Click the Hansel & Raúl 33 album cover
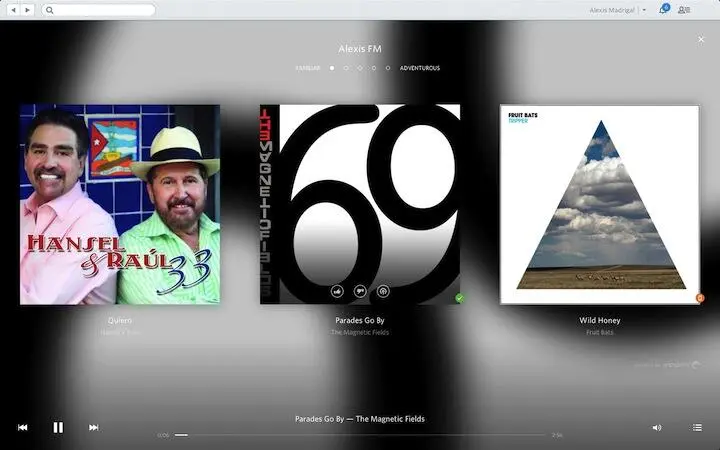This screenshot has width=720, height=450. point(120,204)
